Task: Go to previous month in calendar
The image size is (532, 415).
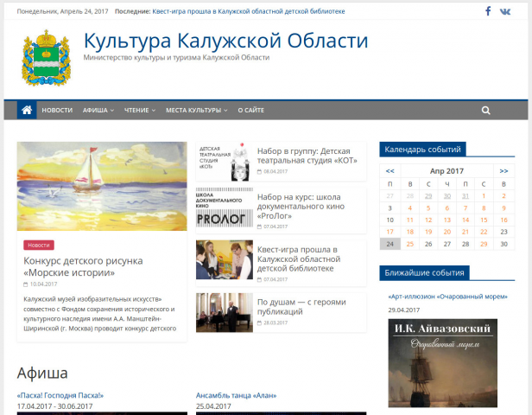Action: [x=390, y=171]
